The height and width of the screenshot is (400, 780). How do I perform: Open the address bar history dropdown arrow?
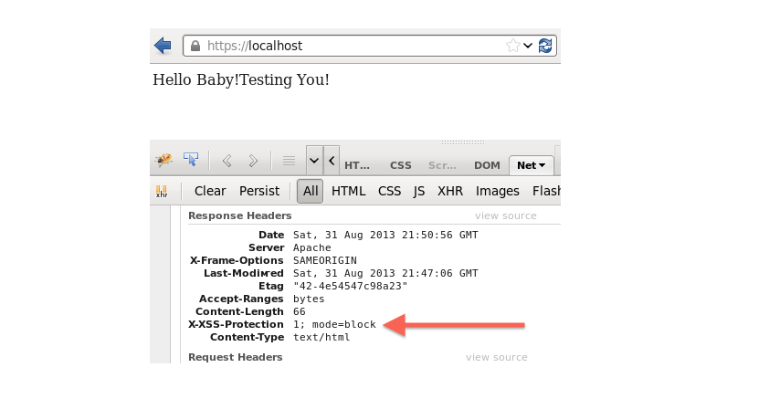click(x=528, y=46)
